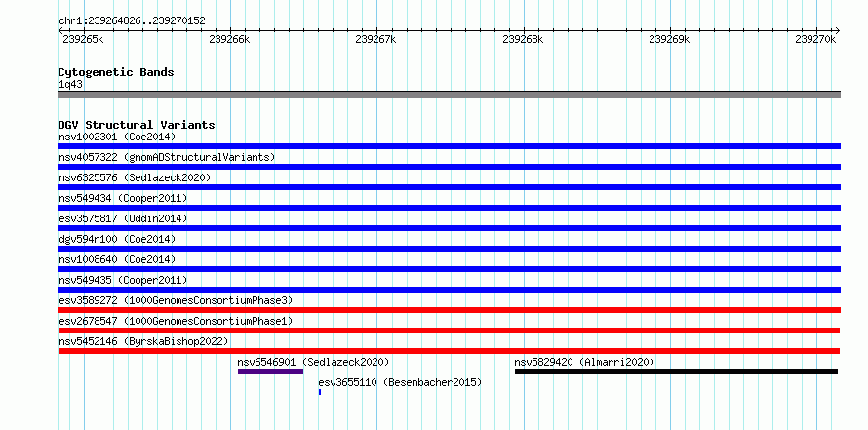Select the nsv5452146 red variant bar
Viewport: 868px width, 430px height.
tap(449, 351)
